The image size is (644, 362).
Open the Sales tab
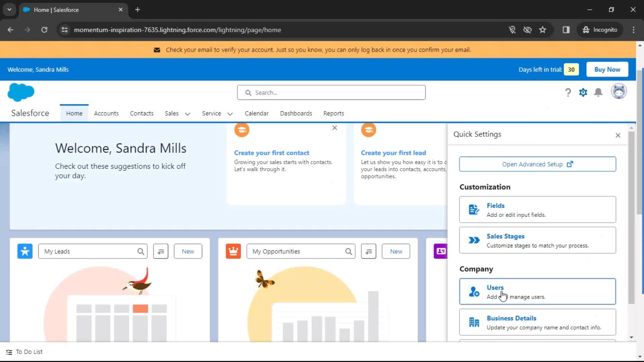171,113
